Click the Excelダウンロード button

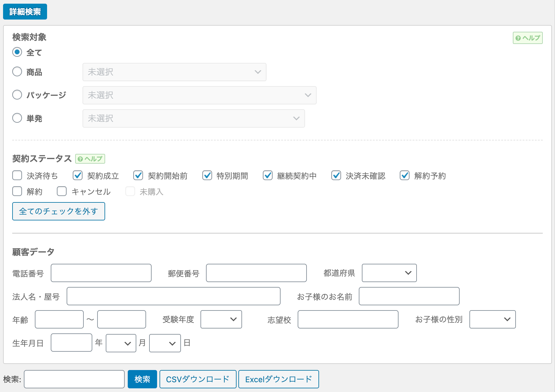pyautogui.click(x=278, y=379)
